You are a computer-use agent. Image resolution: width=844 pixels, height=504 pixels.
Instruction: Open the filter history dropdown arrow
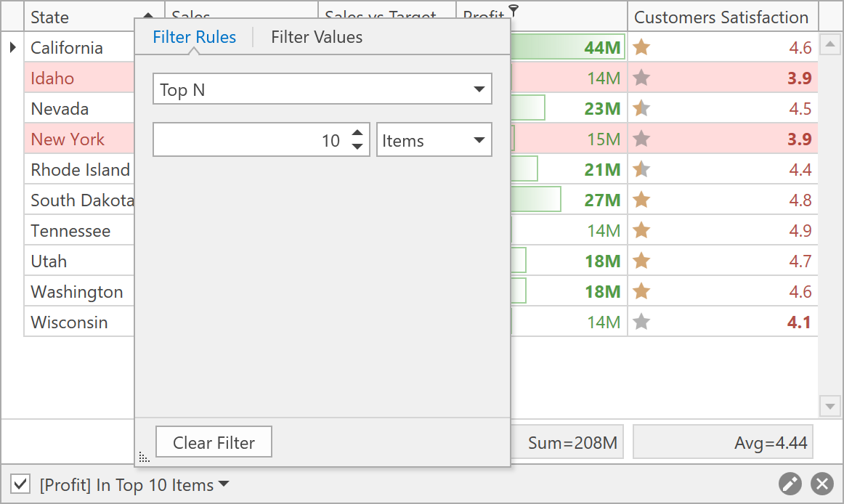tap(224, 484)
